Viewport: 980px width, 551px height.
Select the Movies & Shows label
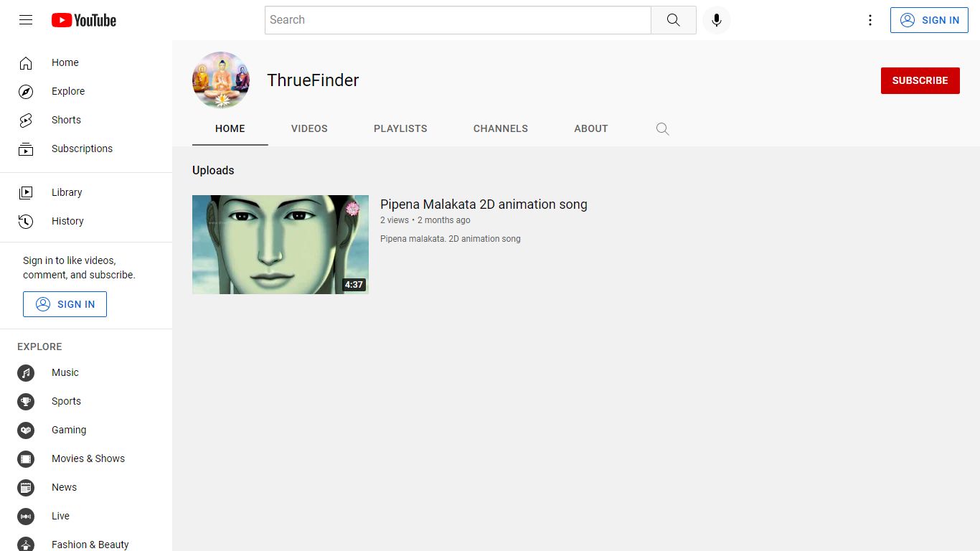[88, 459]
